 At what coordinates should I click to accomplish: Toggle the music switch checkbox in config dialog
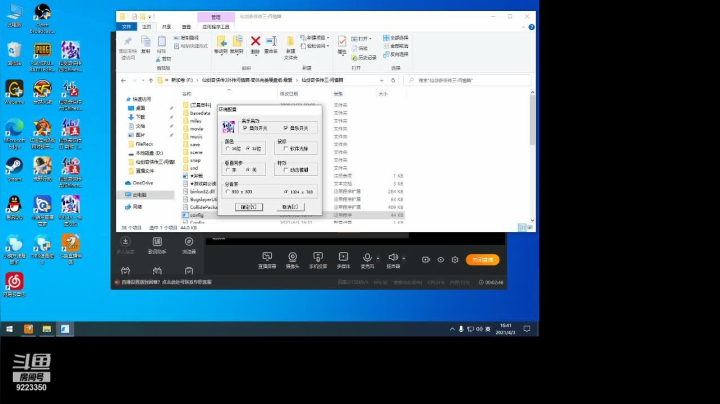click(x=286, y=128)
